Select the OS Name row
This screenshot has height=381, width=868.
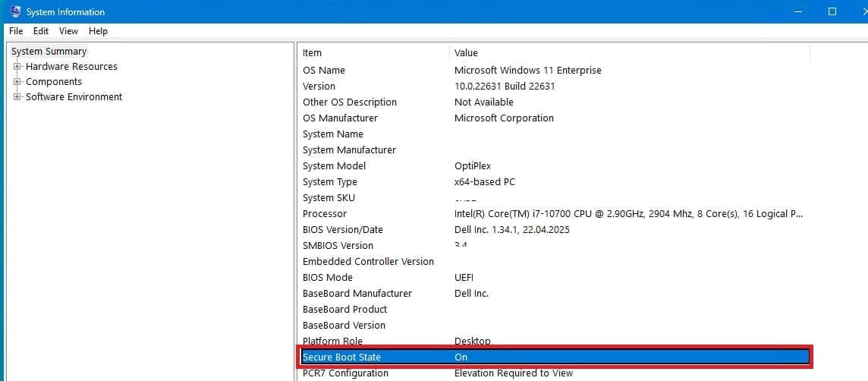point(554,71)
